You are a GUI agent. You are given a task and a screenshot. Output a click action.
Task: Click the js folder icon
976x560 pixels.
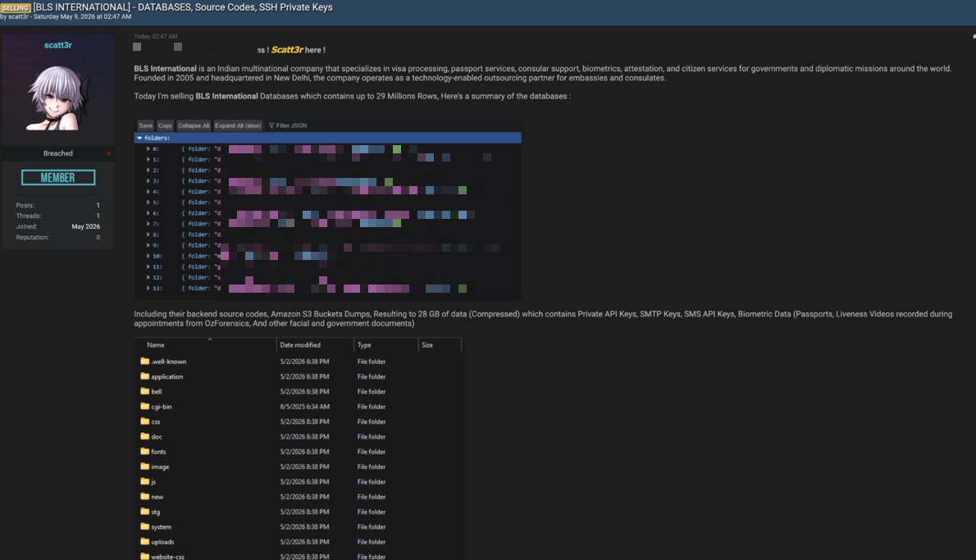(145, 481)
